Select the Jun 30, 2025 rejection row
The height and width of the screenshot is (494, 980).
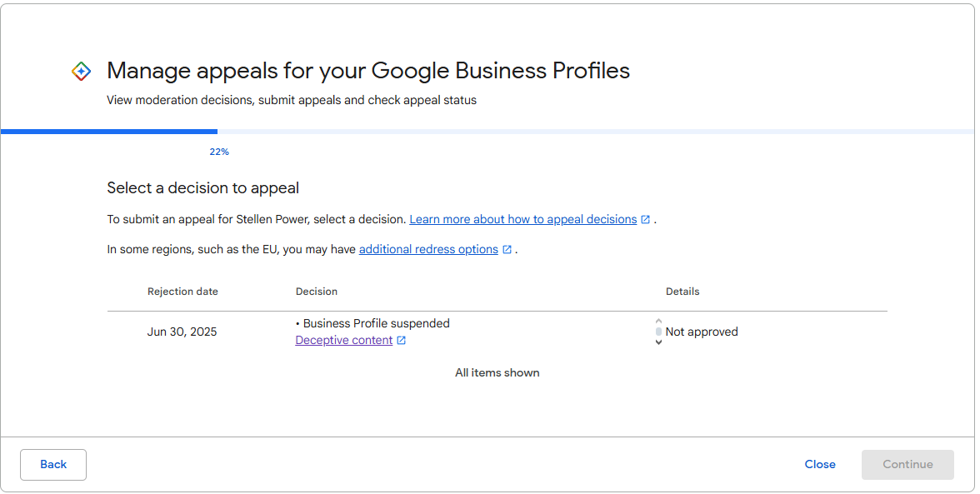[182, 332]
